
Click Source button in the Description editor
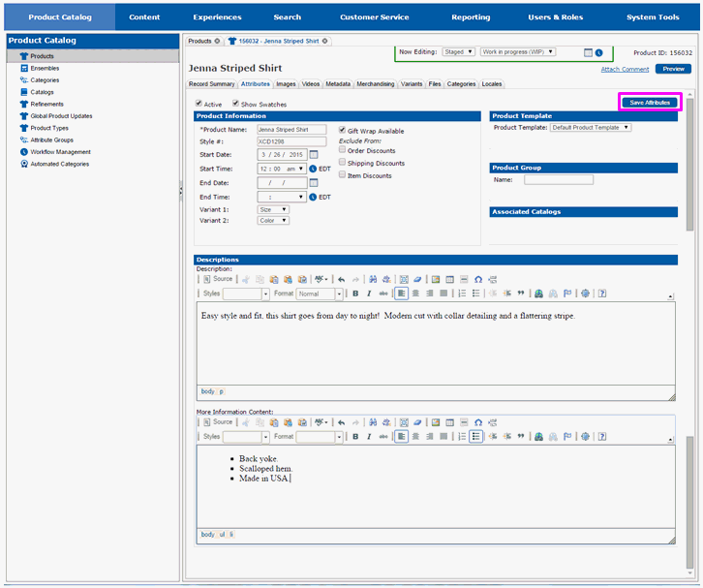218,279
